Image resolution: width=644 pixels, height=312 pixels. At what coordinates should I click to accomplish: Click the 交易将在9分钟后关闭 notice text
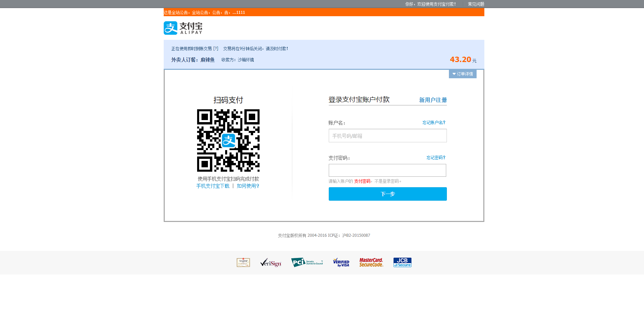pos(256,49)
